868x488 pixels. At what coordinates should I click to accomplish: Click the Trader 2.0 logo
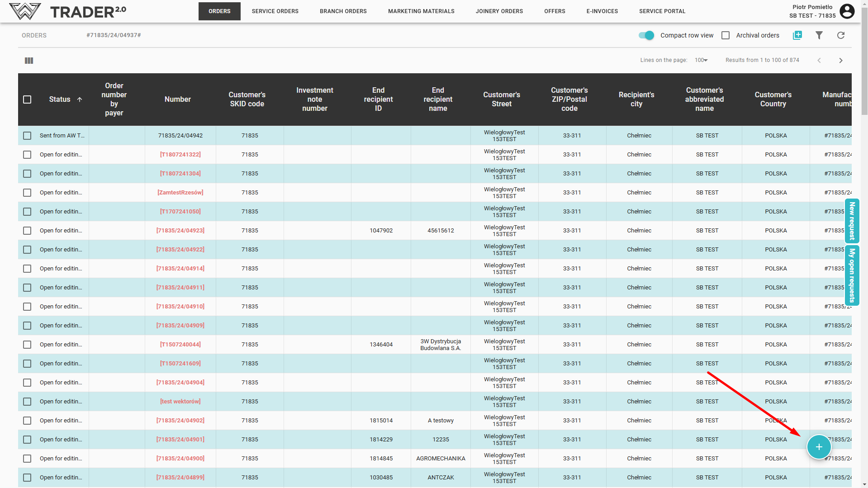tap(68, 11)
